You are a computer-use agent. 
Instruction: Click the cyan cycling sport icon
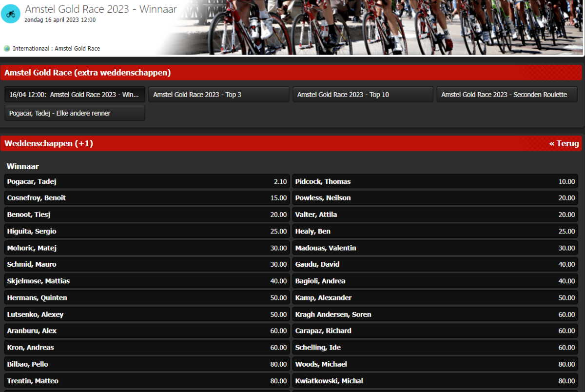click(11, 14)
